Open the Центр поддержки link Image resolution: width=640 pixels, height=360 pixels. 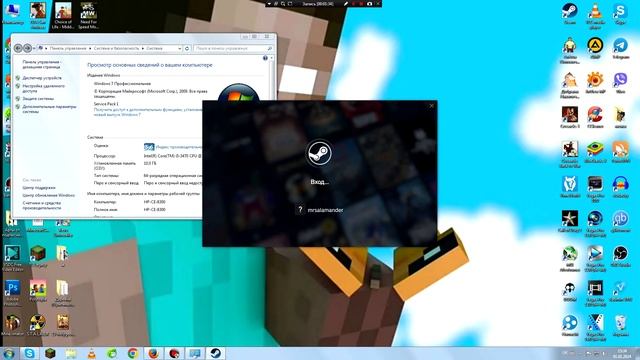point(39,188)
